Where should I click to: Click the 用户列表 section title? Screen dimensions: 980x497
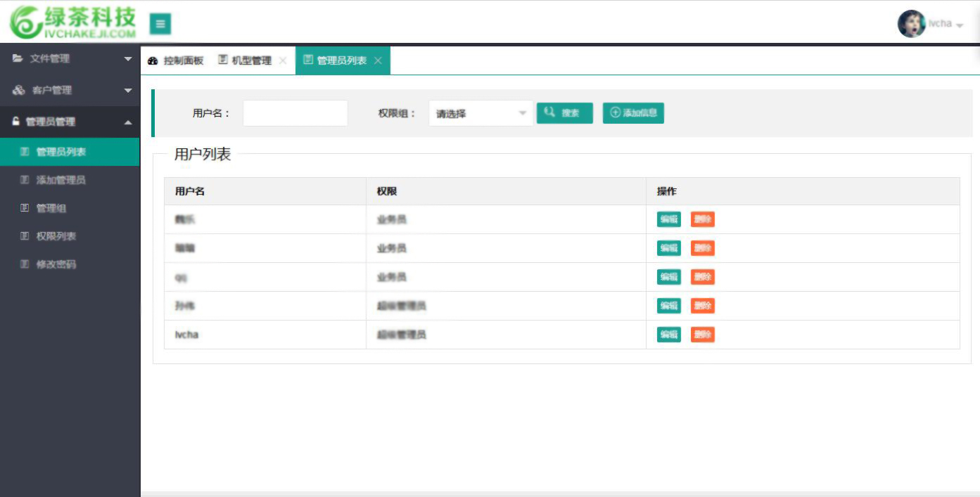[x=203, y=155]
